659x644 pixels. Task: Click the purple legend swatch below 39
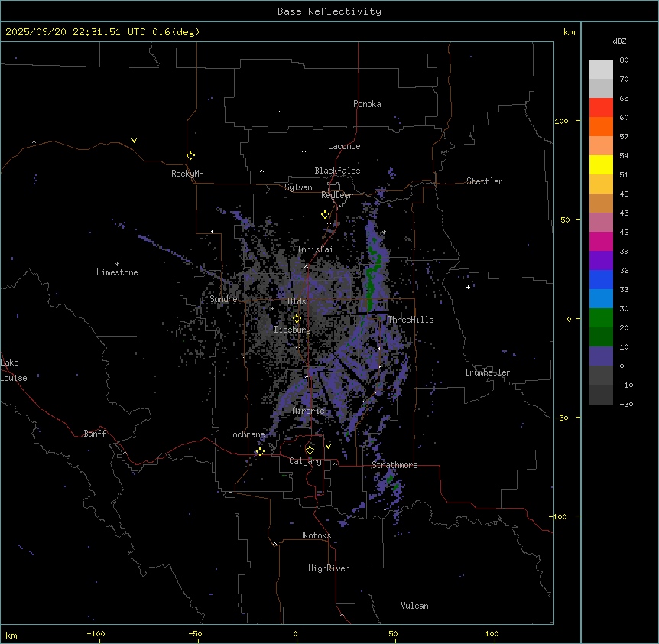tap(601, 260)
